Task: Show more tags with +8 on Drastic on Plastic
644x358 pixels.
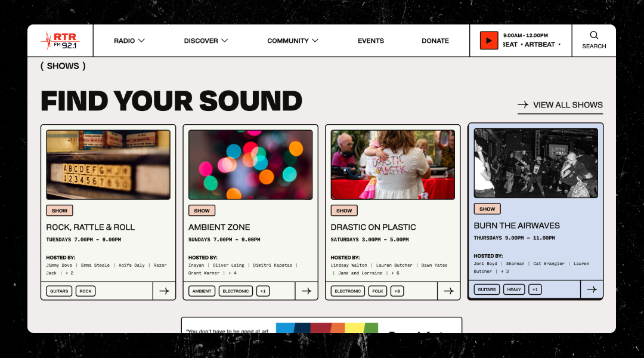Action: coord(397,291)
